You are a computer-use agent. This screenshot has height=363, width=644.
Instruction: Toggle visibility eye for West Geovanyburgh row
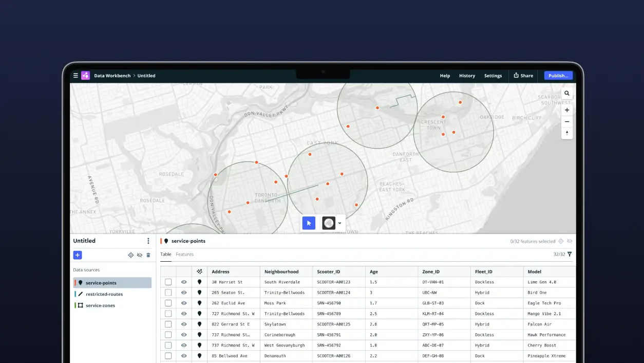(x=184, y=346)
